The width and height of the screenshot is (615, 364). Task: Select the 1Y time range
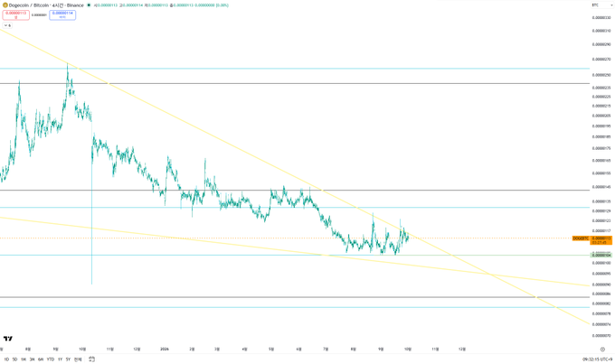coord(60,359)
